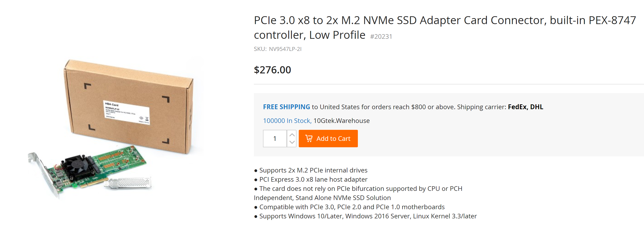Image resolution: width=644 pixels, height=228 pixels.
Task: Click the quantity input field
Action: point(275,138)
